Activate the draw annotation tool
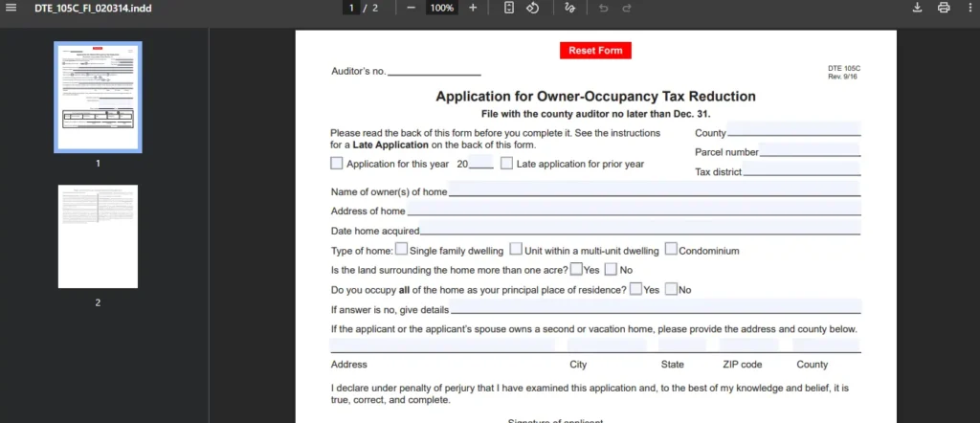This screenshot has width=980, height=423. 570,8
